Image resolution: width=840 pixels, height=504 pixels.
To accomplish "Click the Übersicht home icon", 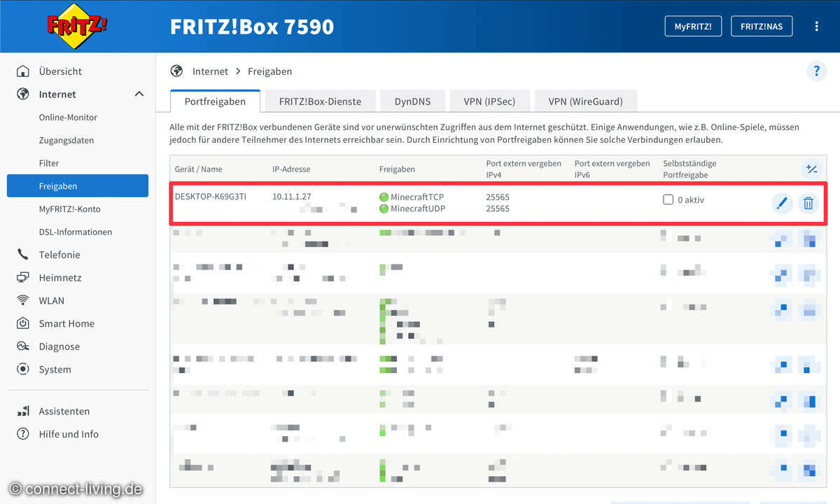I will point(23,71).
